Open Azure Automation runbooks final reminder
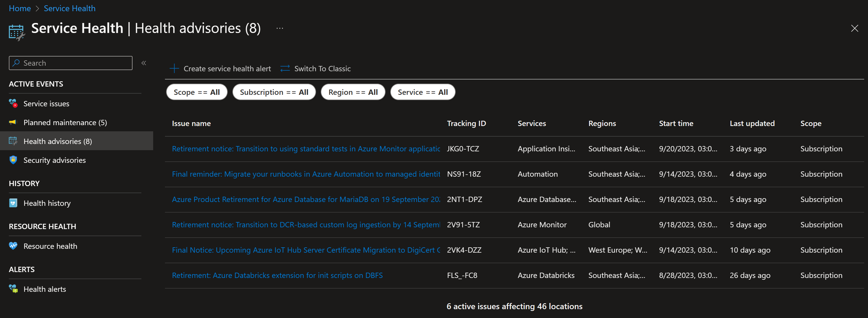Image resolution: width=868 pixels, height=318 pixels. coord(306,174)
